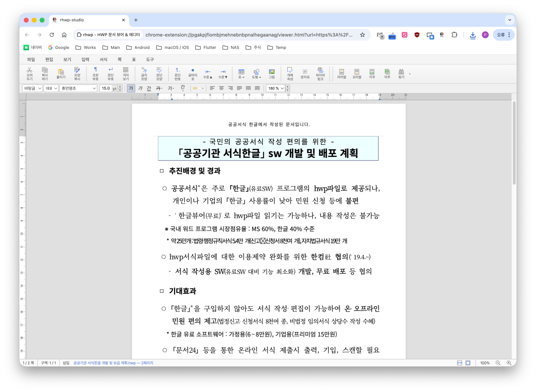Open the 문자표 special character tool
The height and width of the screenshot is (392, 536).
click(x=305, y=73)
